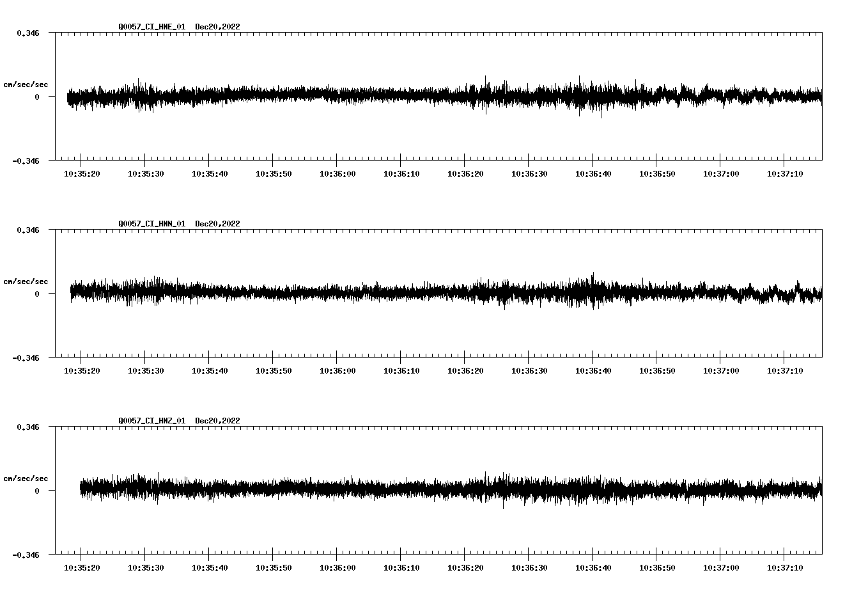Click the 10:36:40 time label on HNE axis

[x=593, y=174]
